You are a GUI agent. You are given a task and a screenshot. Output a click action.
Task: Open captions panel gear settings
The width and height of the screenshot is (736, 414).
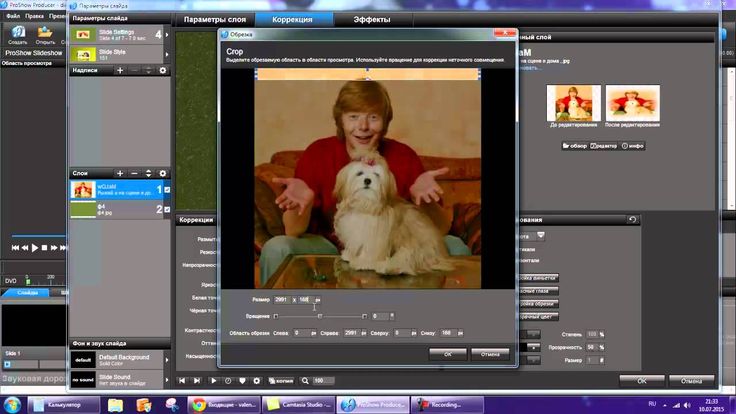(x=163, y=71)
